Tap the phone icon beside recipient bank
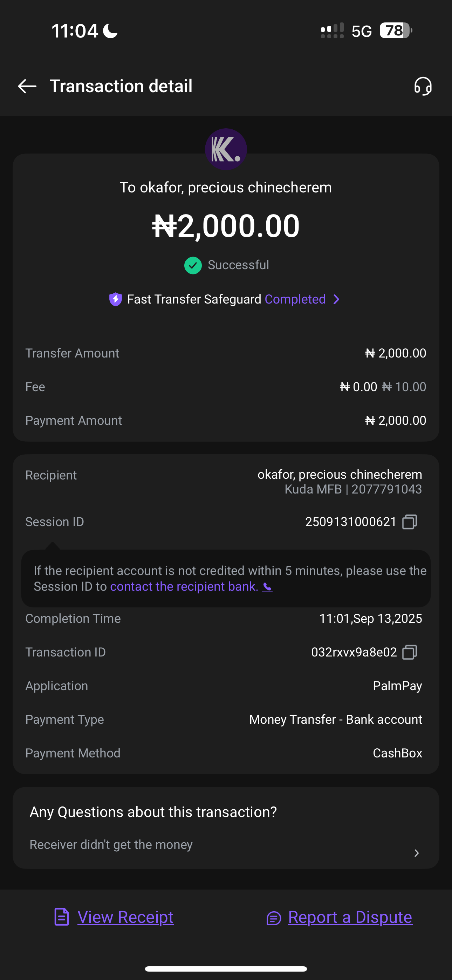Image resolution: width=452 pixels, height=980 pixels. click(x=267, y=587)
